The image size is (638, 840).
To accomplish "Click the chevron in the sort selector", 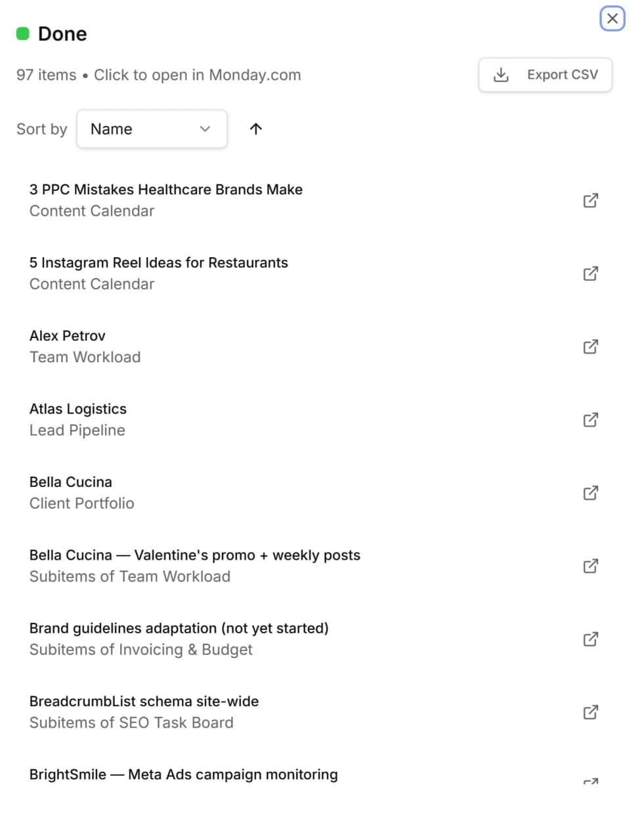I will point(204,129).
